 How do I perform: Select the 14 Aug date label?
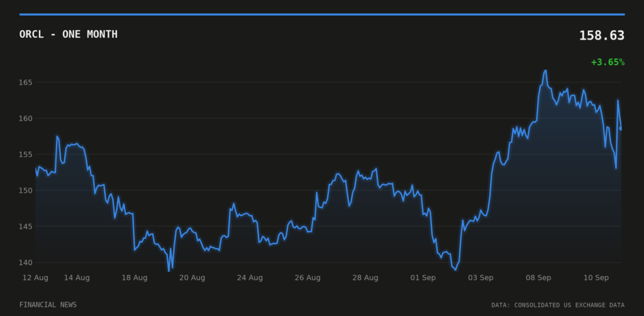(77, 278)
